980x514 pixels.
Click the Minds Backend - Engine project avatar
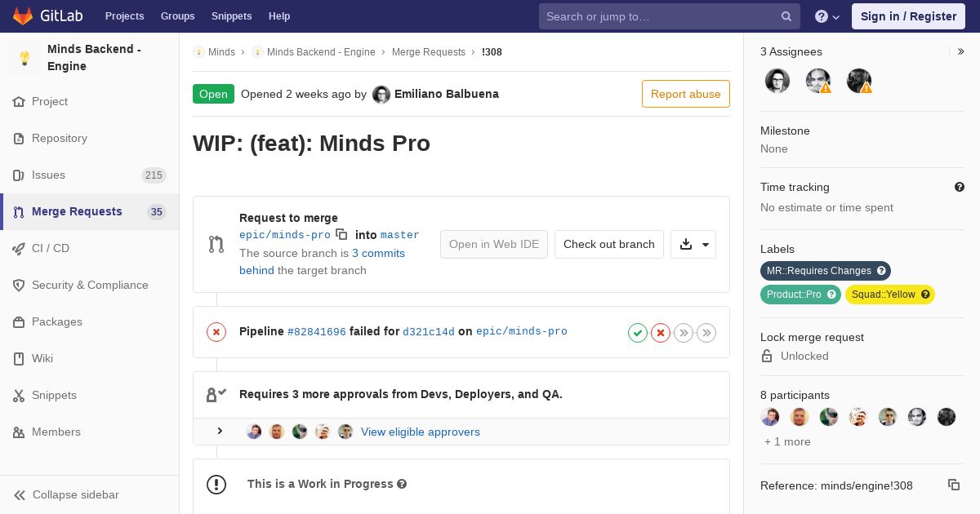(24, 58)
